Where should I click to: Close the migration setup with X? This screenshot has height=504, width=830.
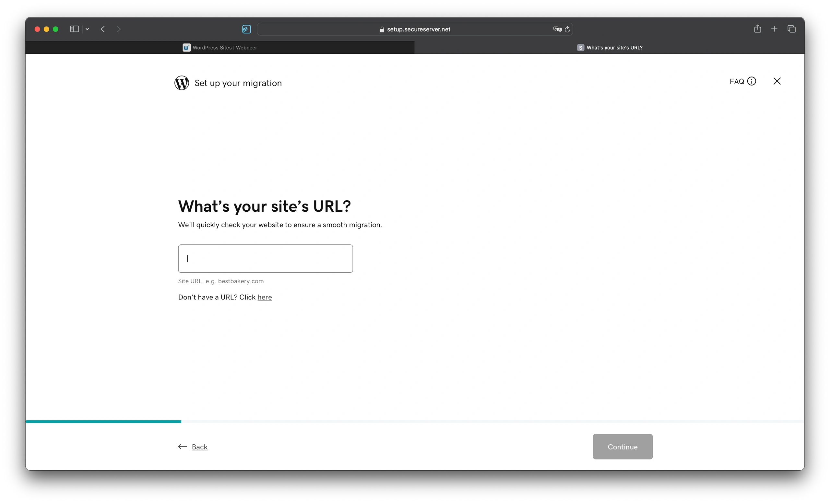pyautogui.click(x=777, y=81)
